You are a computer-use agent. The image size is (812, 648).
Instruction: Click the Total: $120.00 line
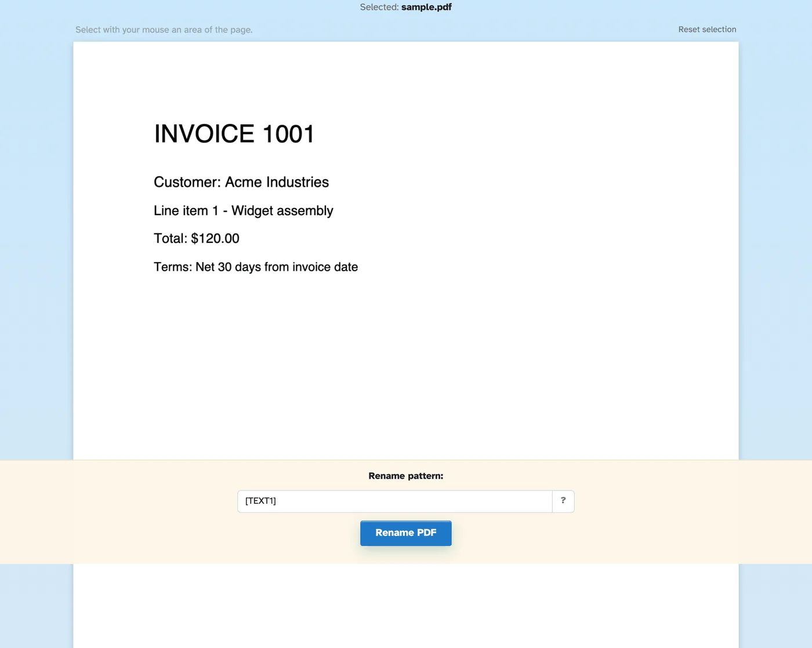tap(197, 238)
